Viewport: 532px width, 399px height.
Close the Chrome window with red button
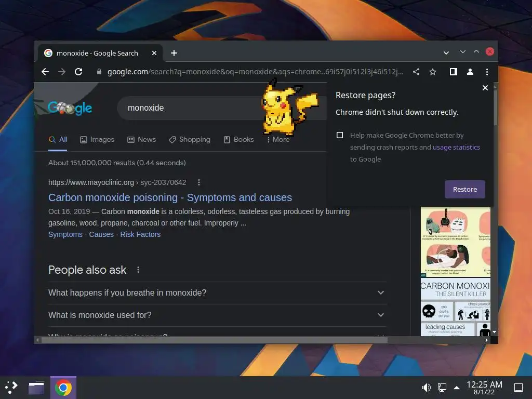[490, 51]
